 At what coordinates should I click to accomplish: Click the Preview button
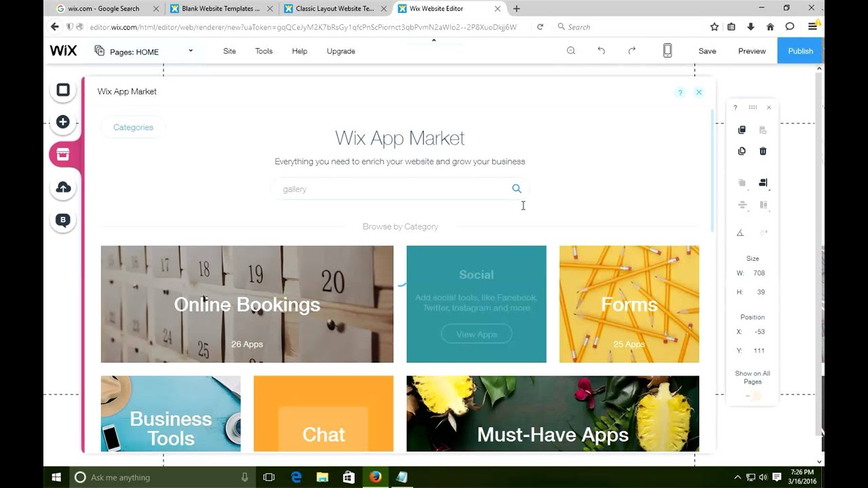pyautogui.click(x=752, y=52)
